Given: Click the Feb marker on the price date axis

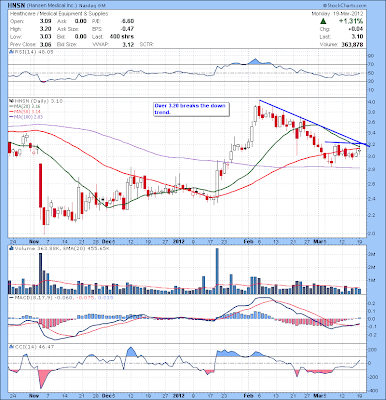Looking at the screenshot, I should click(x=248, y=240).
